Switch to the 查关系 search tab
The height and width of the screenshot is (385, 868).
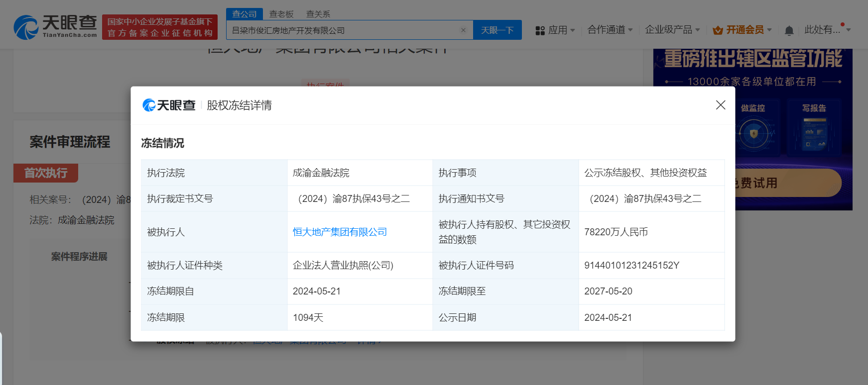coord(318,14)
